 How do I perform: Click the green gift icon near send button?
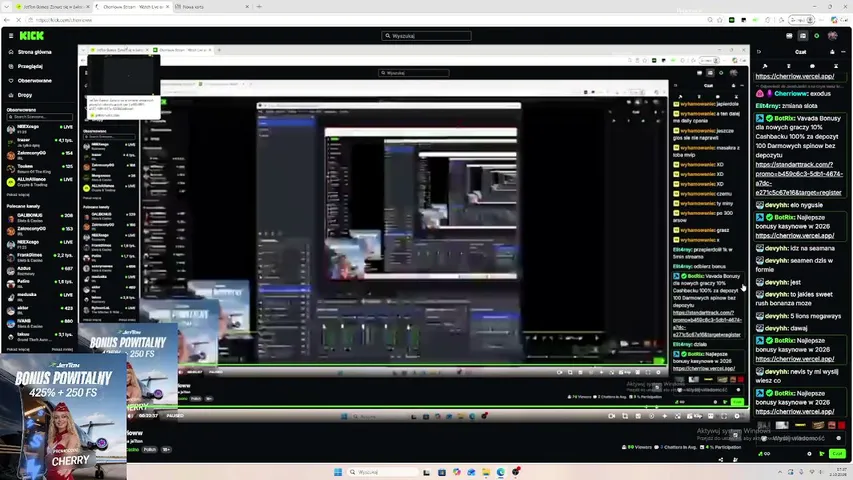coord(822,453)
